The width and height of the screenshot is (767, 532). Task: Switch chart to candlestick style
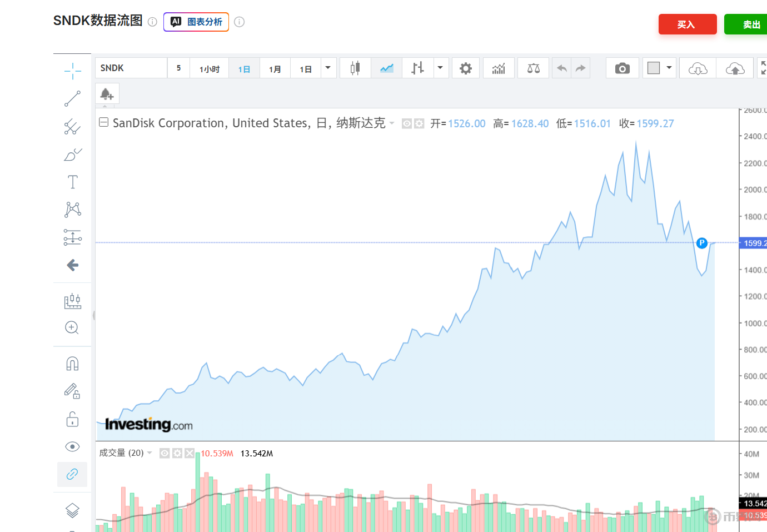(355, 68)
